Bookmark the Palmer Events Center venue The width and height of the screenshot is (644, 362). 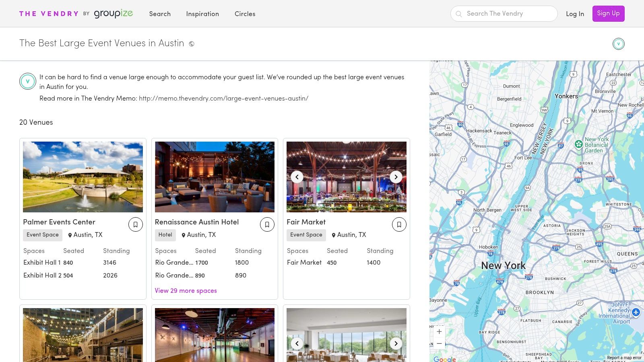[x=136, y=224]
